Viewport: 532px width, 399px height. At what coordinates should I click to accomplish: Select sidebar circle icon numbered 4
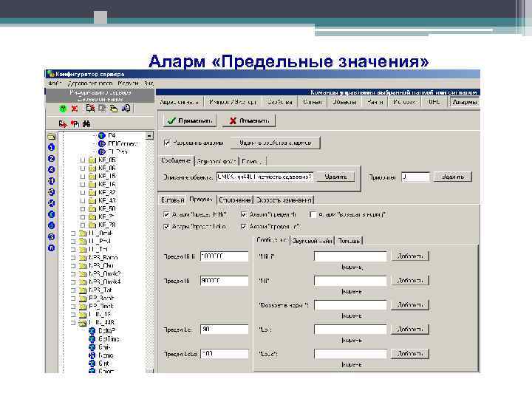51,170
